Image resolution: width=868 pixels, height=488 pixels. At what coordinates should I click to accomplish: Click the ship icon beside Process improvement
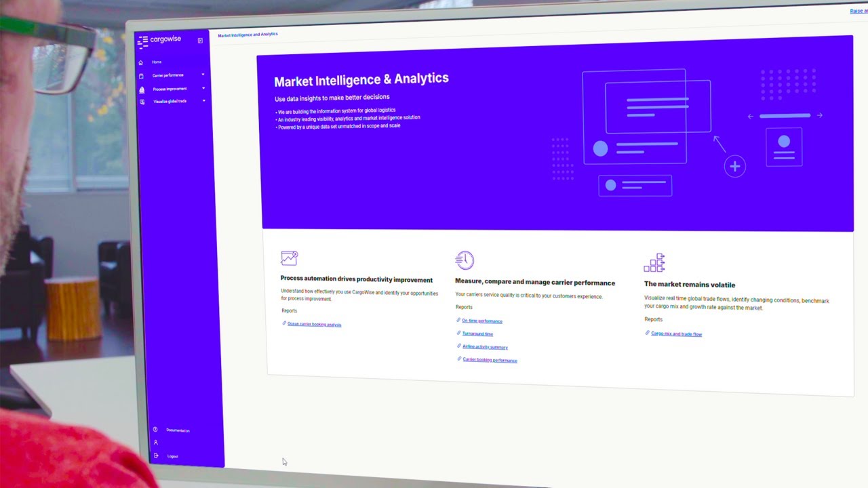[142, 89]
